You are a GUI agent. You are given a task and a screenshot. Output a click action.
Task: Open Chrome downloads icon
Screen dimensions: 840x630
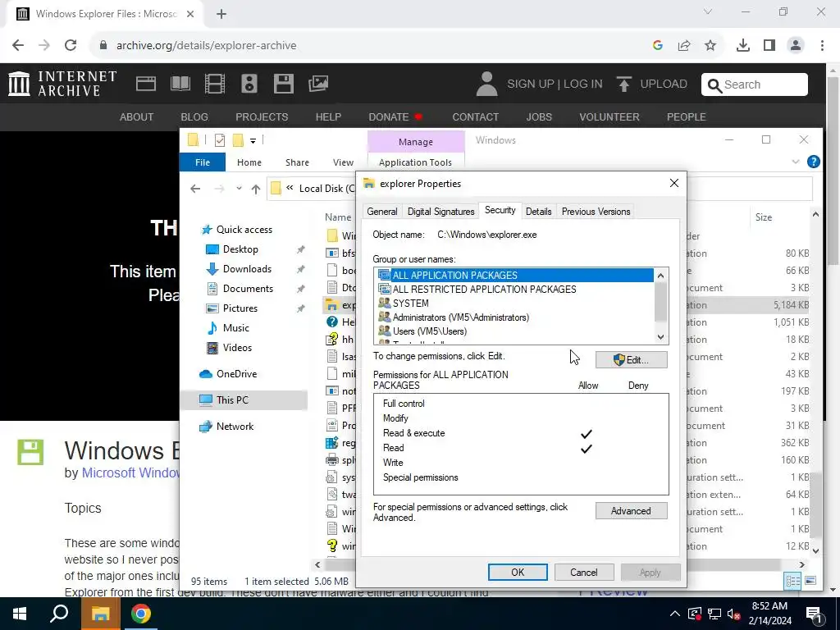coord(743,45)
